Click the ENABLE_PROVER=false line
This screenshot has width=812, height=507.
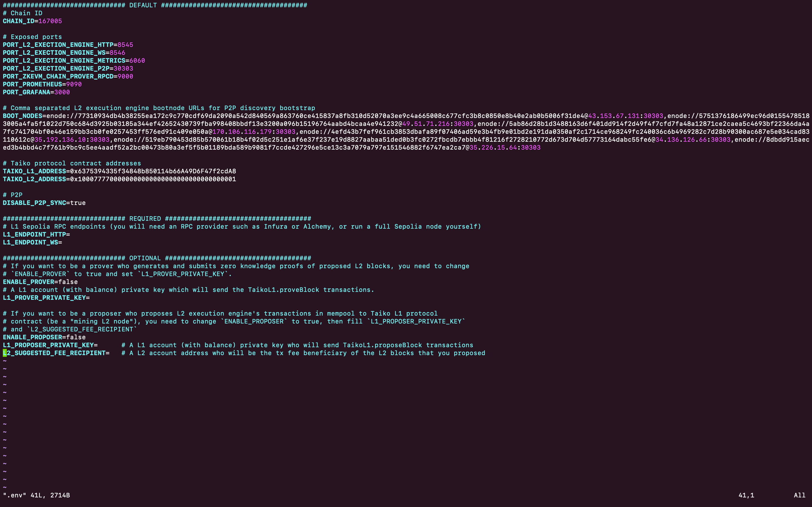click(x=40, y=282)
